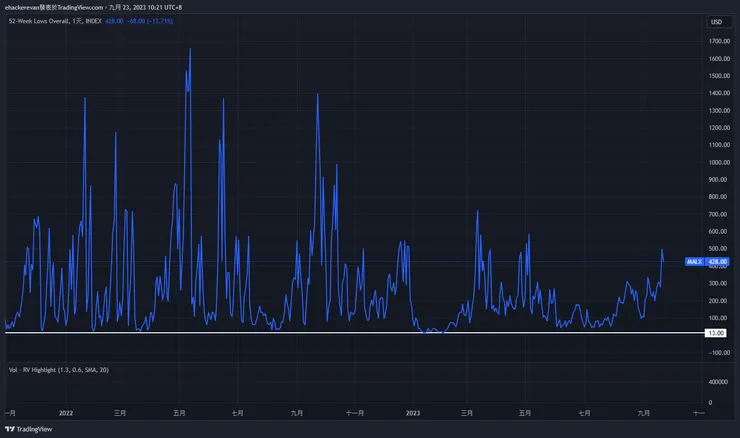Click the 600.00 price axis label
This screenshot has height=438, width=740.
click(x=718, y=231)
